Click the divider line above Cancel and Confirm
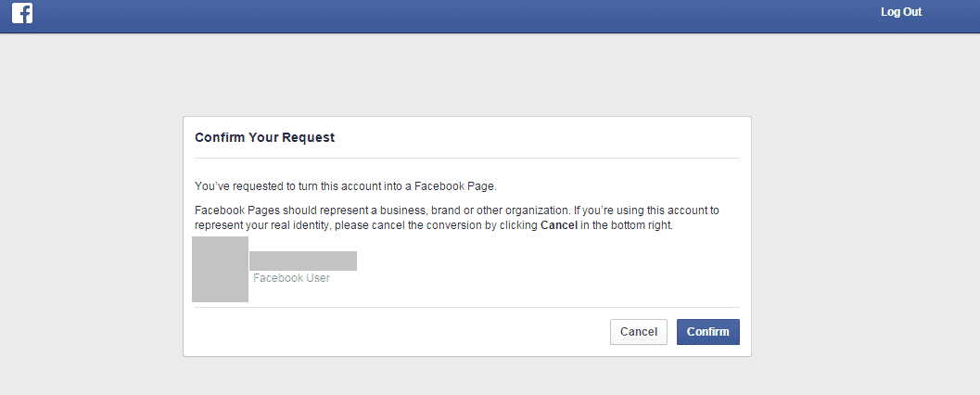980x395 pixels. tap(467, 307)
